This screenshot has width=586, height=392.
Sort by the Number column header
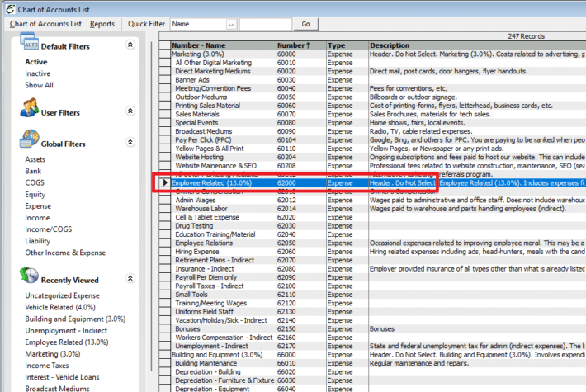point(300,45)
